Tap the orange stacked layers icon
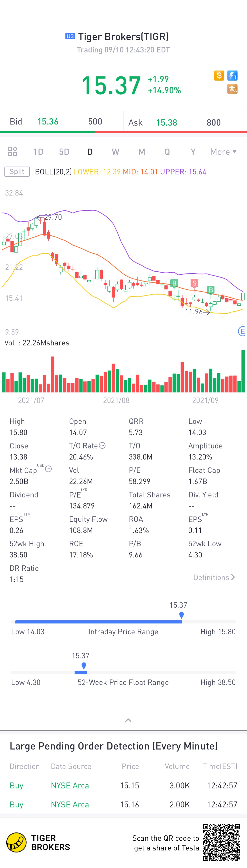Image resolution: width=247 pixels, height=868 pixels. [x=233, y=89]
